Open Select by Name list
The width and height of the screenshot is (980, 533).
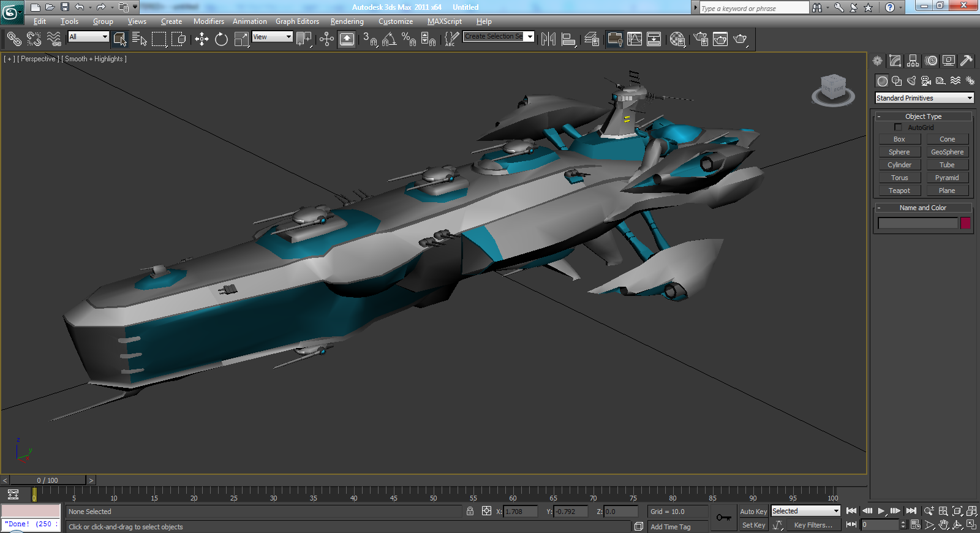point(139,39)
